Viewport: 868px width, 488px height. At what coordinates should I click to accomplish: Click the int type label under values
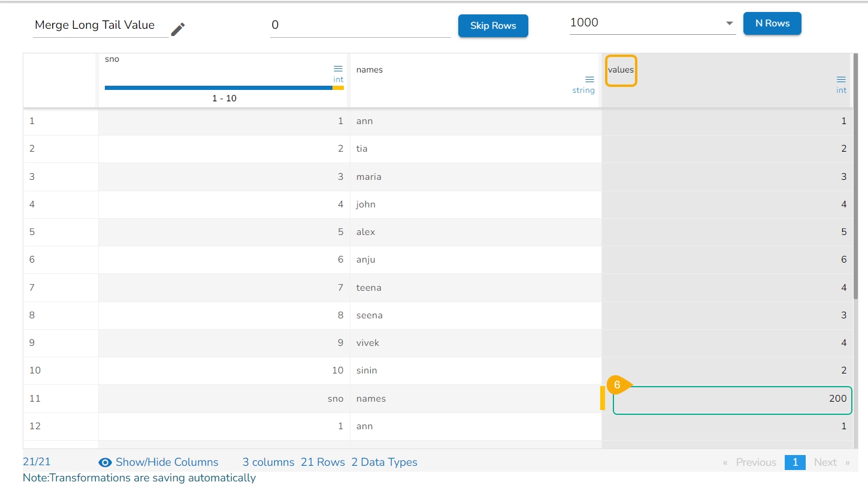click(x=842, y=90)
